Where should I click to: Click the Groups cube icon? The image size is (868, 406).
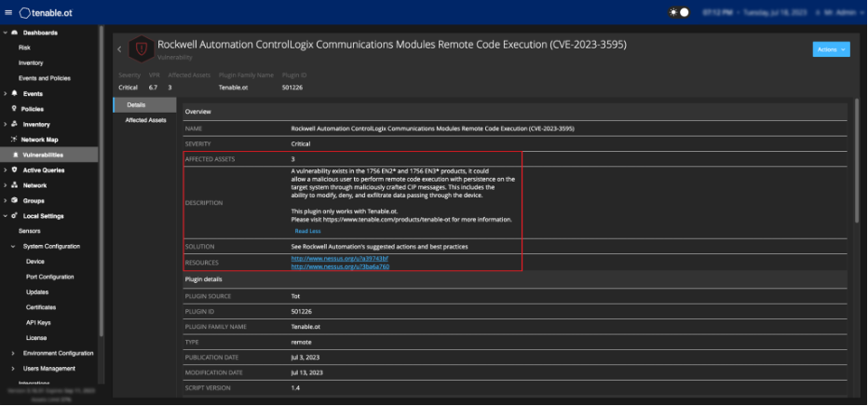point(14,201)
